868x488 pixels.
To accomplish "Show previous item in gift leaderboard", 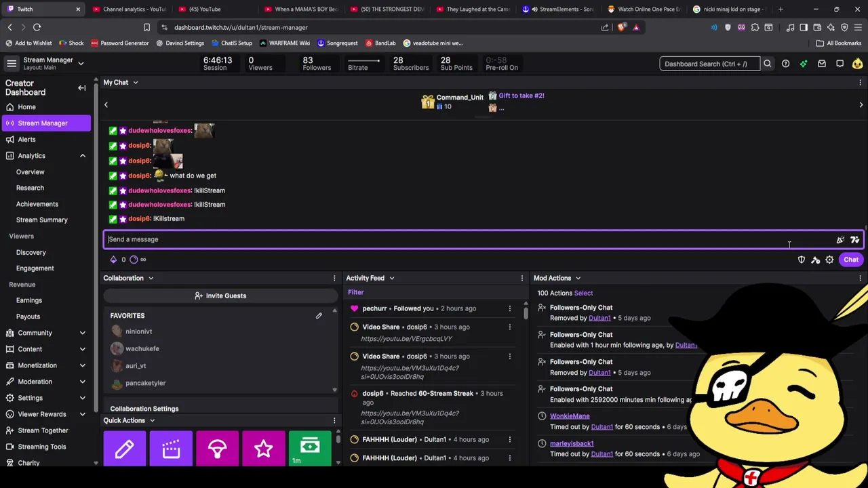I will tap(106, 105).
